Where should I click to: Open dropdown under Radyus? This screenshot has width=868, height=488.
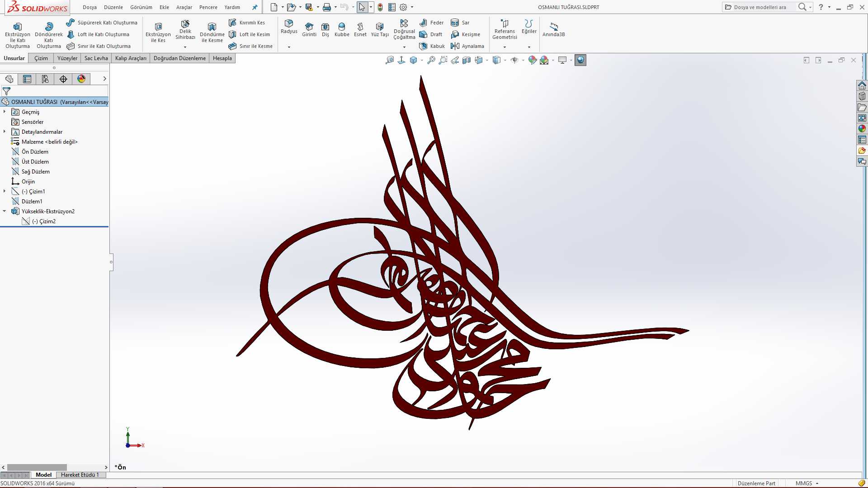289,47
